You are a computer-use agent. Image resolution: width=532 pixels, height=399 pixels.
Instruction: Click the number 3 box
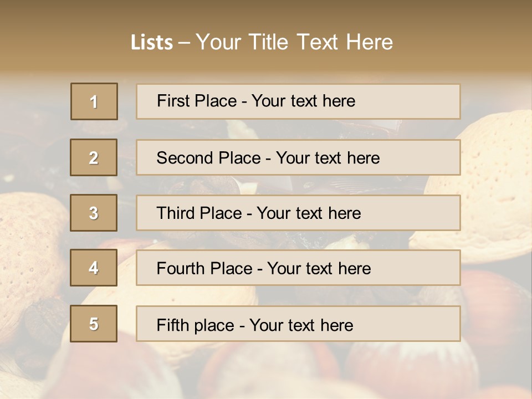tap(94, 213)
